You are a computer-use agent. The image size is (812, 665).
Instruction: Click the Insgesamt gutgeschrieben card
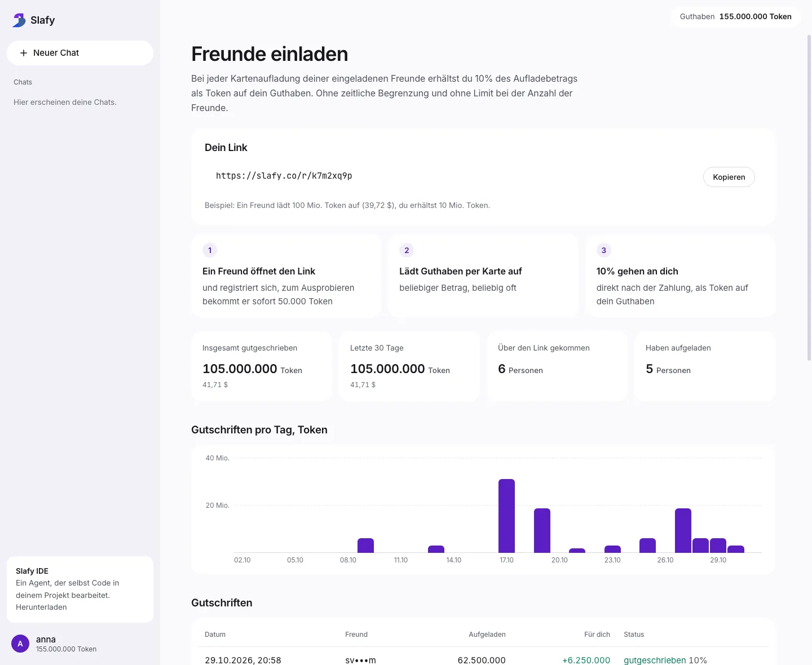(262, 366)
